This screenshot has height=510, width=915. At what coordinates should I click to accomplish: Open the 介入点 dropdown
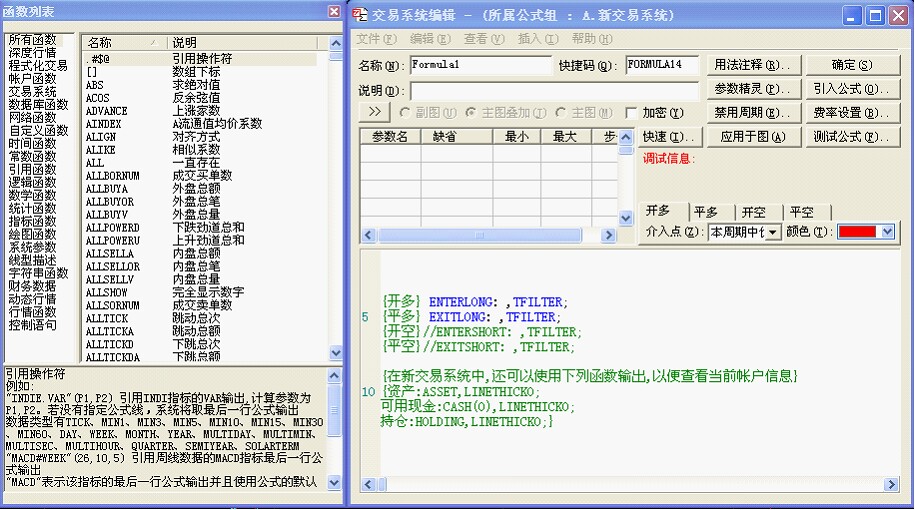tap(773, 232)
